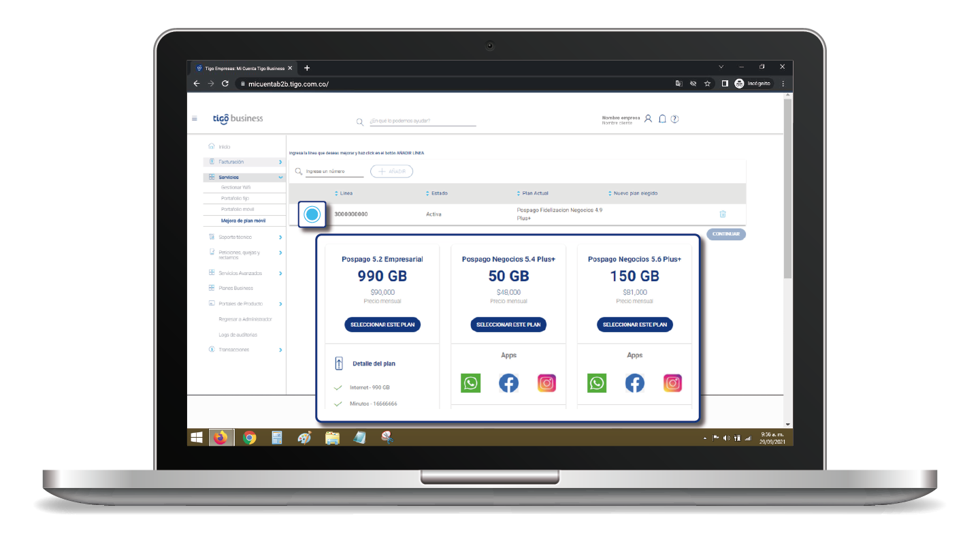Click the Tigo Business logo
The image size is (980, 552).
pos(238,118)
